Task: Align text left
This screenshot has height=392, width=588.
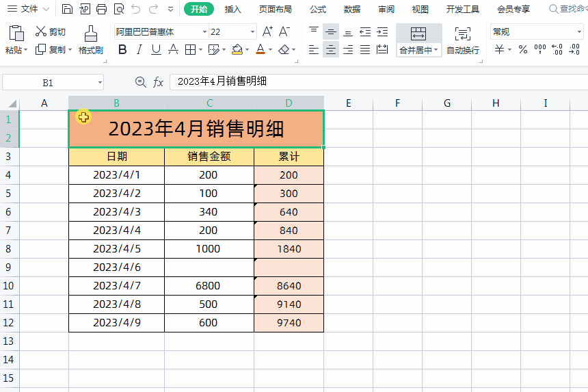Action: 314,49
